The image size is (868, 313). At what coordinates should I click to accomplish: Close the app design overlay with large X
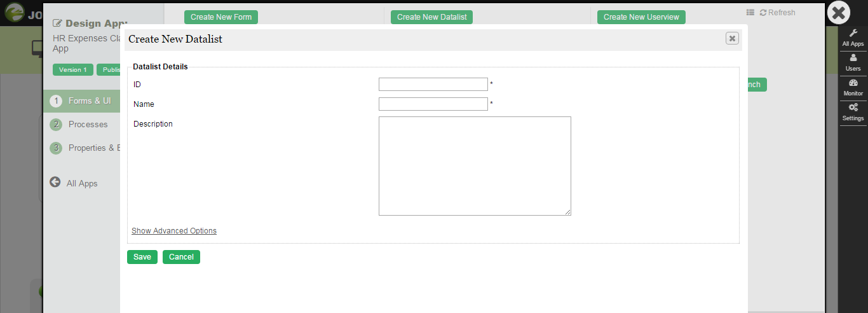839,13
